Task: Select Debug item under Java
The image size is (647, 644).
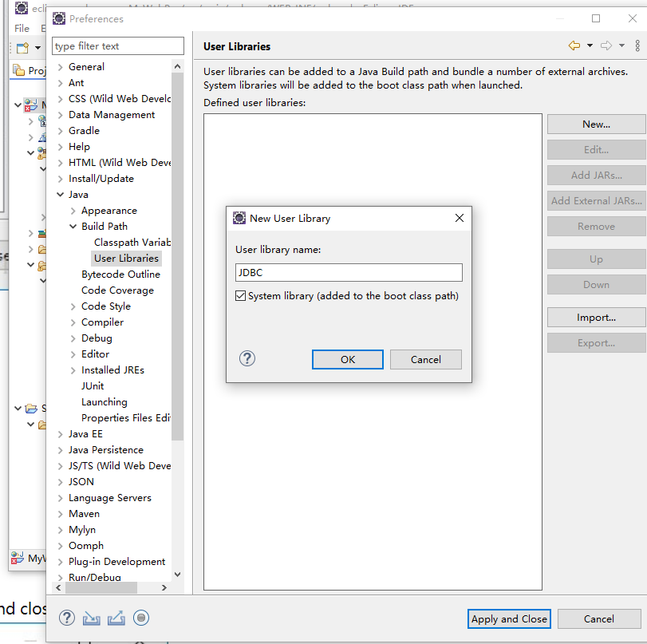Action: click(97, 338)
